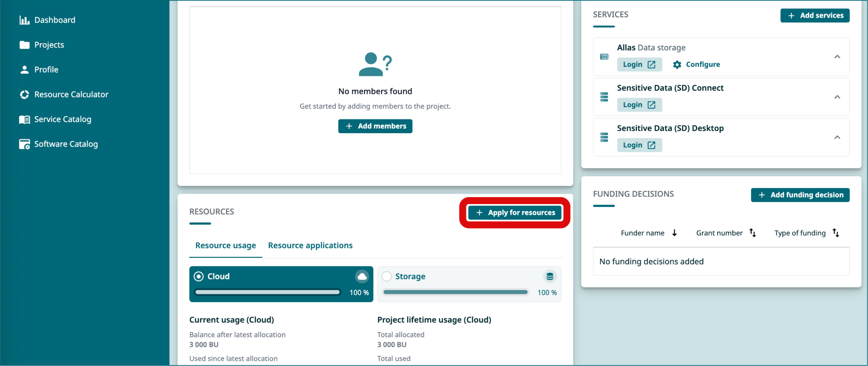Open Dashboard in the sidebar
This screenshot has height=366, width=868.
tap(55, 20)
